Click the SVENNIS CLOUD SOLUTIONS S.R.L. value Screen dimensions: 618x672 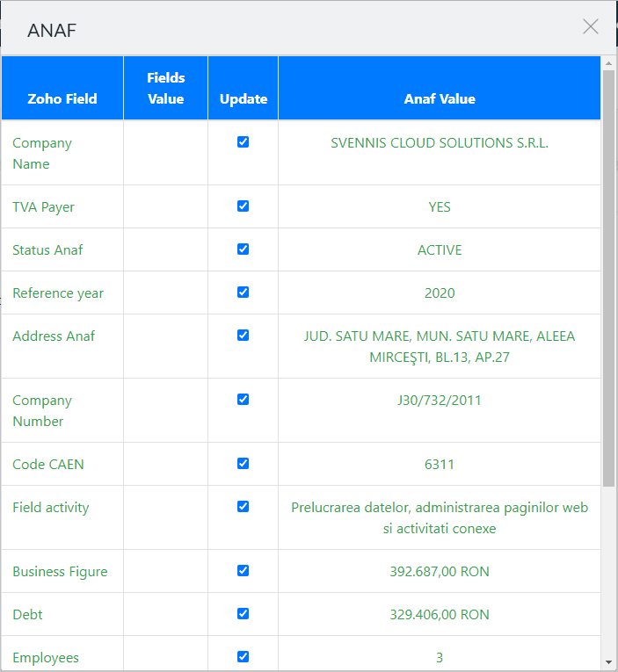440,143
